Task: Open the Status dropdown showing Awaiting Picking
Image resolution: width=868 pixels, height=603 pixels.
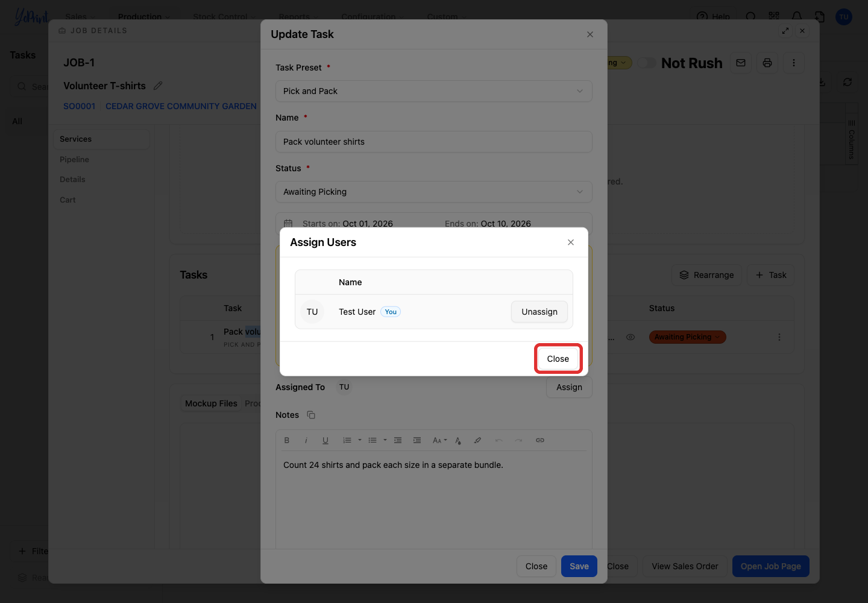Action: pyautogui.click(x=434, y=192)
